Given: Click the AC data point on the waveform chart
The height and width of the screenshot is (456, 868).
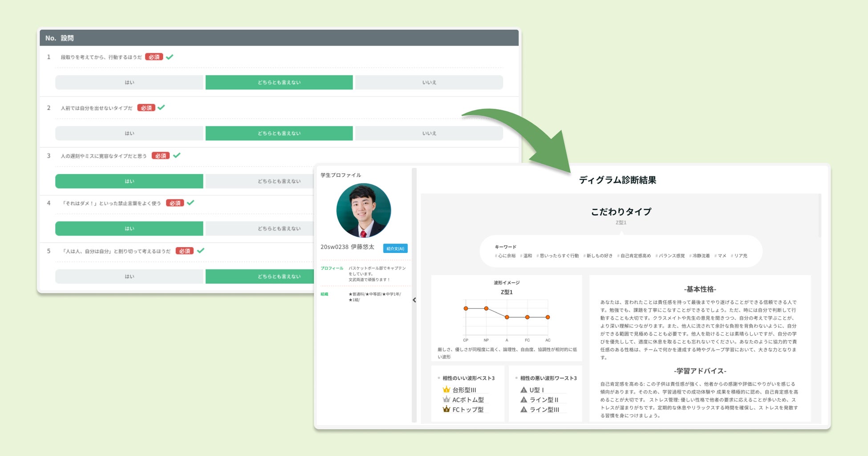Looking at the screenshot, I should 548,317.
